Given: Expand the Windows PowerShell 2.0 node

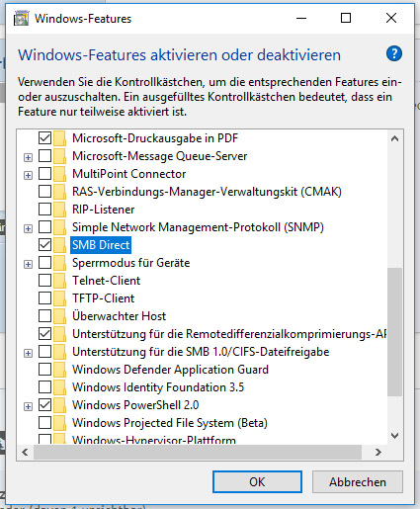Looking at the screenshot, I should point(28,406).
